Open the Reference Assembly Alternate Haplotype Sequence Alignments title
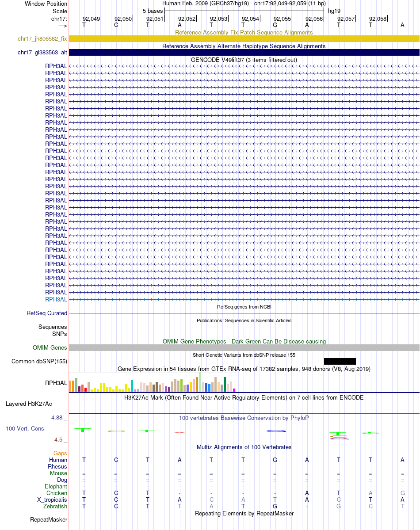420x530 pixels. 244,46
